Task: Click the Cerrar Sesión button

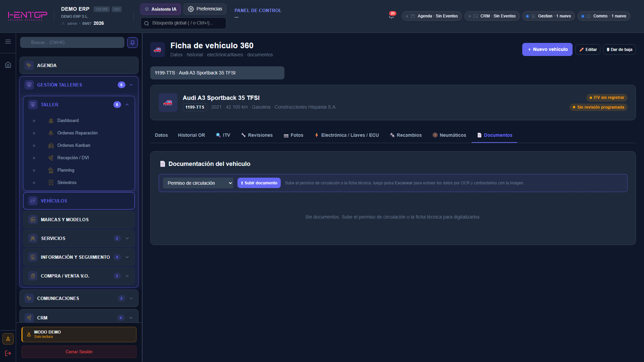Action: [x=79, y=352]
